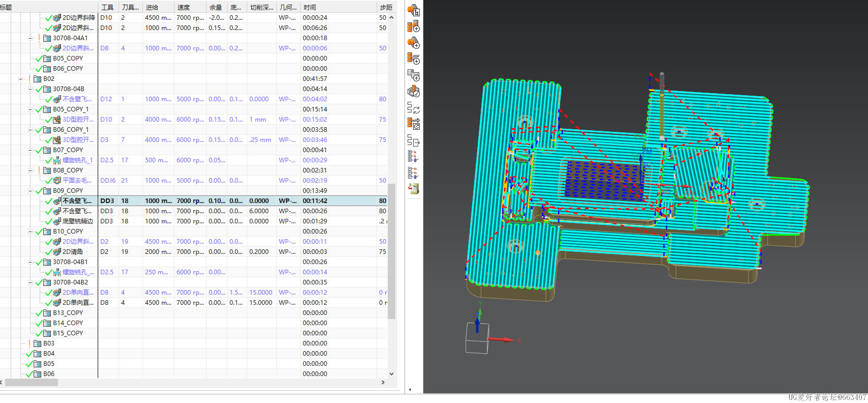The height and width of the screenshot is (403, 868).
Task: Click the 刀具 number column header
Action: pos(131,7)
